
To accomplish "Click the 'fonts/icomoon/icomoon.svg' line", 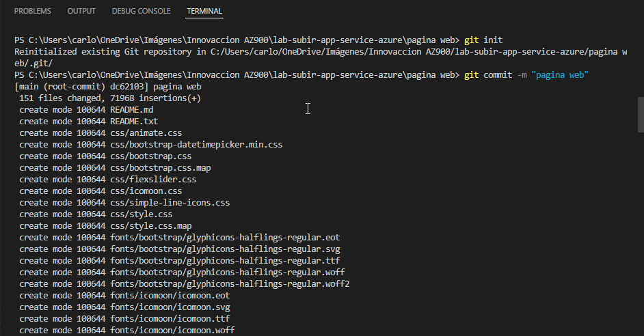I will click(x=124, y=307).
